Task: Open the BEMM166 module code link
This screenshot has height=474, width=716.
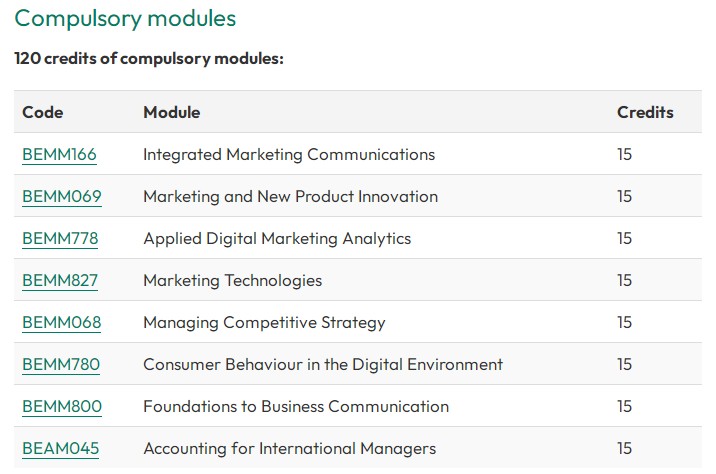Action: [x=59, y=154]
